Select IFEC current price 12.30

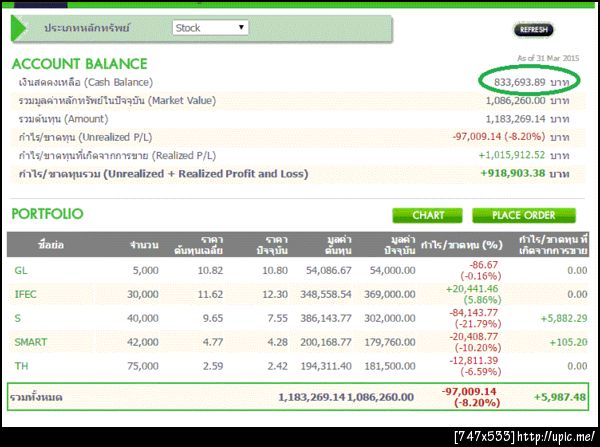[x=275, y=294]
